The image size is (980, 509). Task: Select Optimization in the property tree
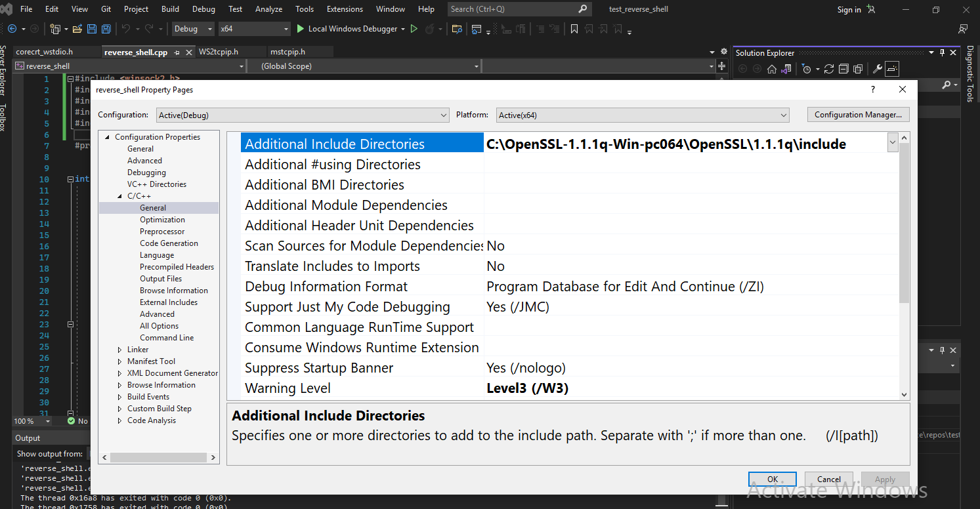coord(162,220)
